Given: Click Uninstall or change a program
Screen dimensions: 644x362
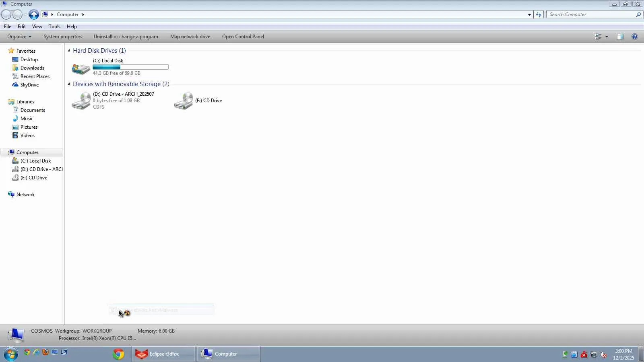Looking at the screenshot, I should (126, 37).
